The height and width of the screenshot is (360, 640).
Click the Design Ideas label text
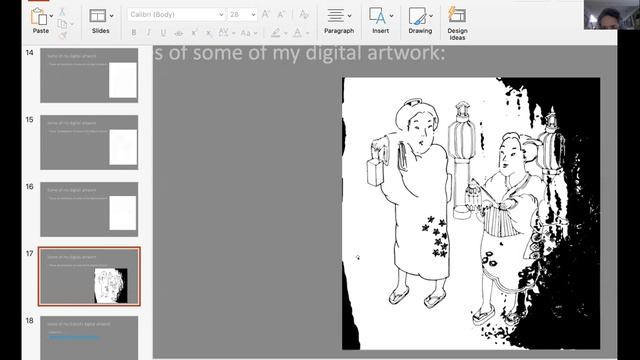[x=457, y=34]
